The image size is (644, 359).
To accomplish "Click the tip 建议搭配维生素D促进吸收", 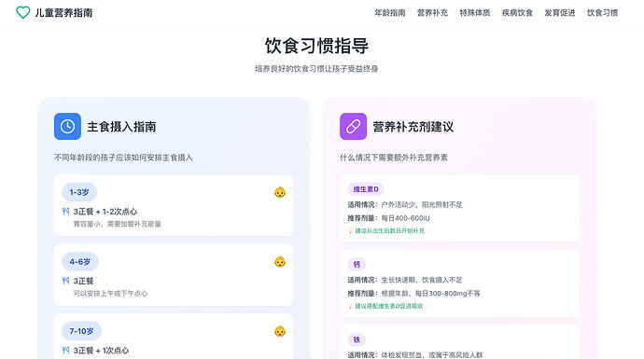I will pyautogui.click(x=389, y=306).
